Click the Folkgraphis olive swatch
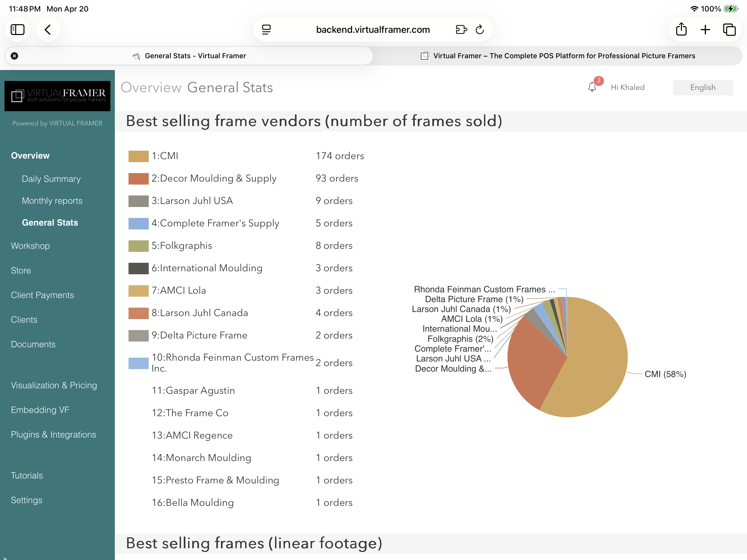Viewport: 747px width, 560px height. click(138, 246)
